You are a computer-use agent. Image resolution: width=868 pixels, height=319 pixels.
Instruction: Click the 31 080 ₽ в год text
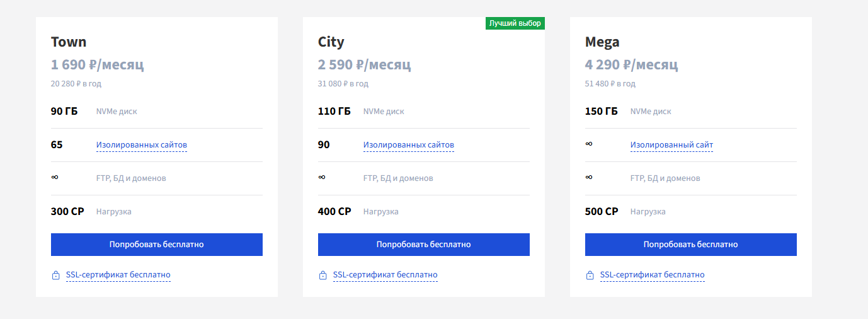[x=343, y=84]
